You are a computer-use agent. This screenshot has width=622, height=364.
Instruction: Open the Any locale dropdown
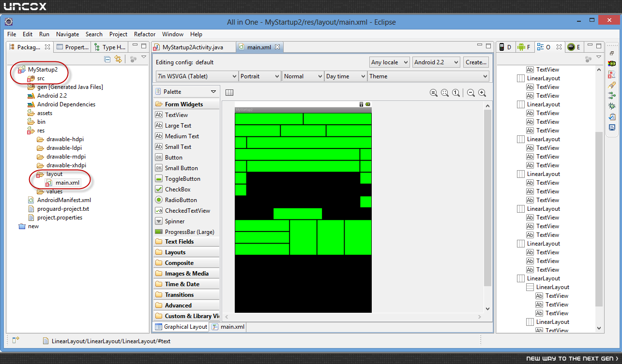[x=390, y=62]
